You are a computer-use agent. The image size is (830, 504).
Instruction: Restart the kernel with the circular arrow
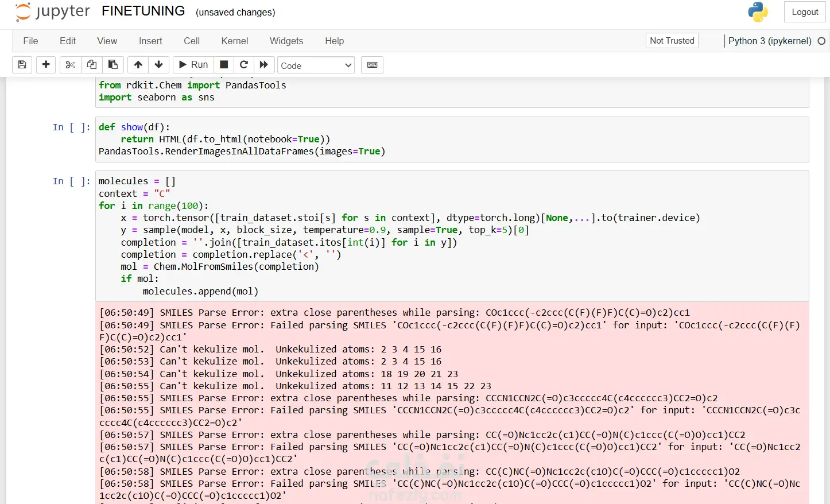coord(244,65)
